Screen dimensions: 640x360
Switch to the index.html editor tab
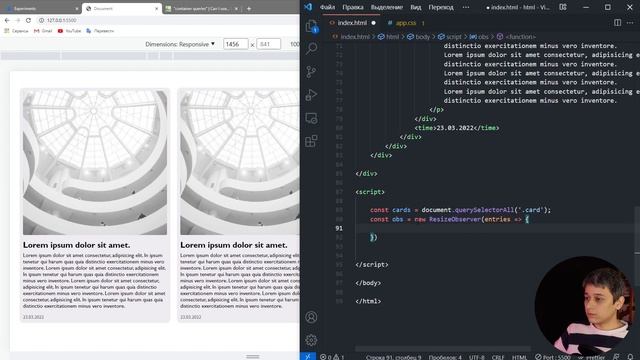(x=352, y=23)
